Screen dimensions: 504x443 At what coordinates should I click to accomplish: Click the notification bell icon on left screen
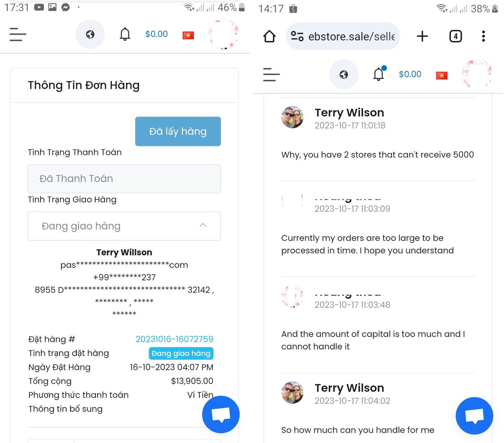tap(124, 34)
